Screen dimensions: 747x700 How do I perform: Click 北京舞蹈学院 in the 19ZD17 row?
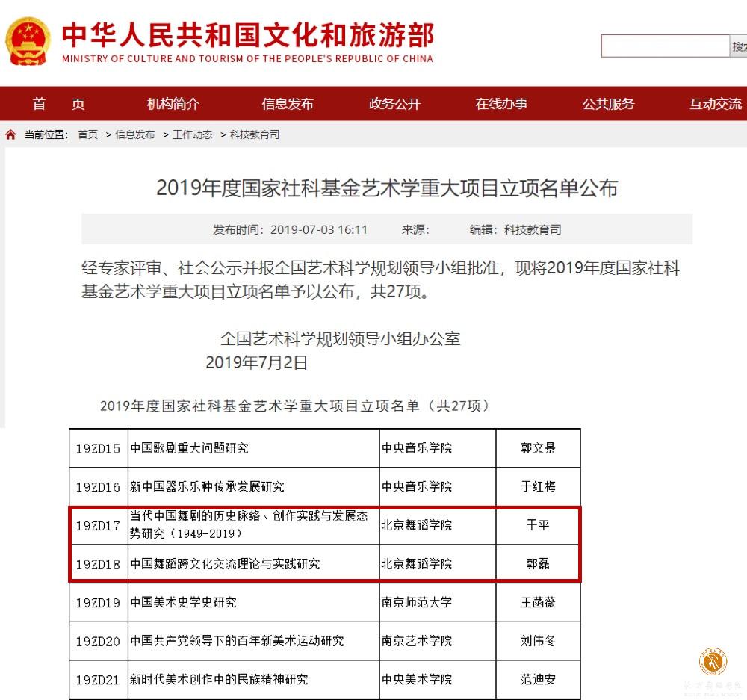tap(417, 525)
